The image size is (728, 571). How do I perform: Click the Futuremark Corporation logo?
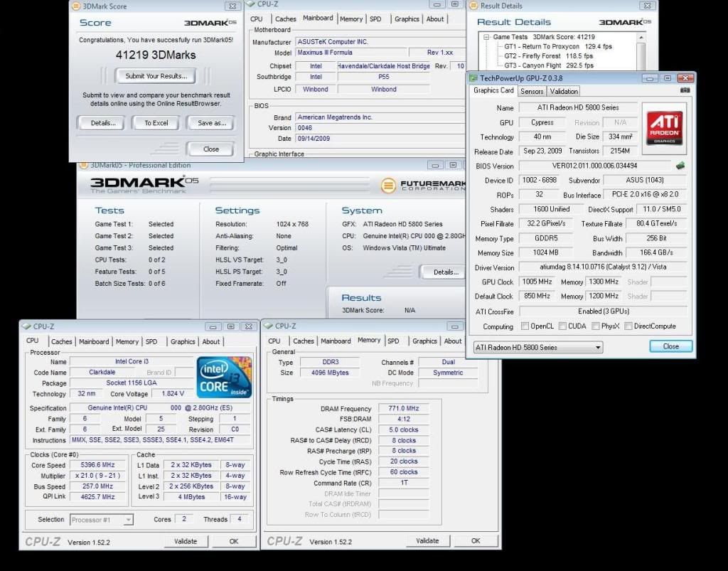(423, 185)
